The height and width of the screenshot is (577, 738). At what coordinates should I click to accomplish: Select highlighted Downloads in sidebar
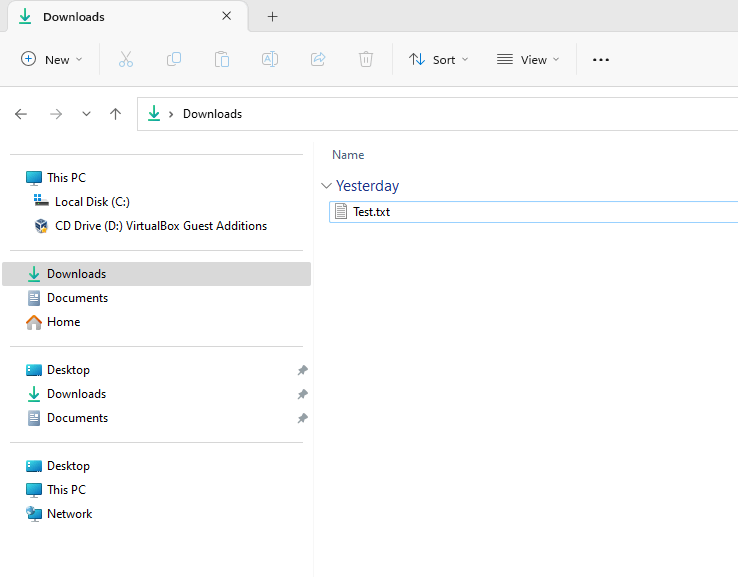(x=156, y=274)
